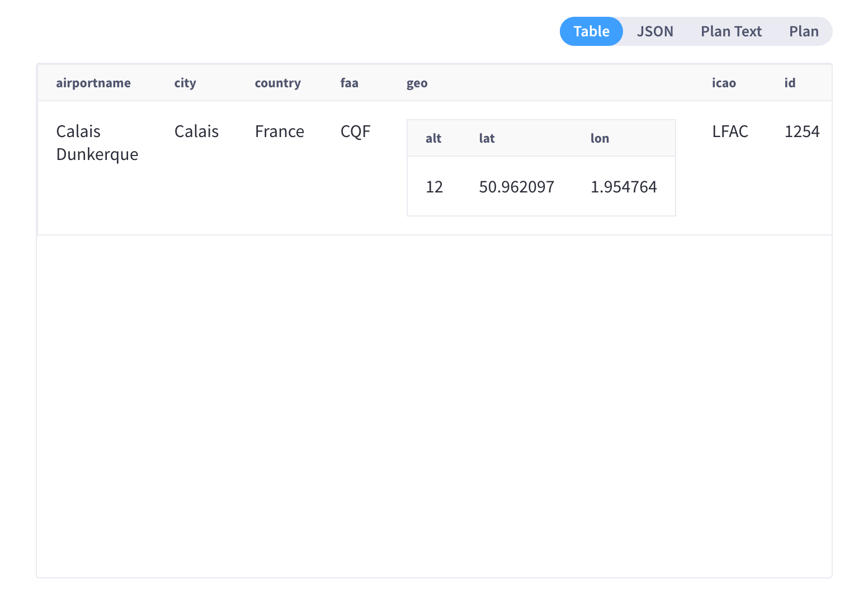The image size is (868, 612).
Task: Select the latitude value 50.962097
Action: click(x=516, y=186)
